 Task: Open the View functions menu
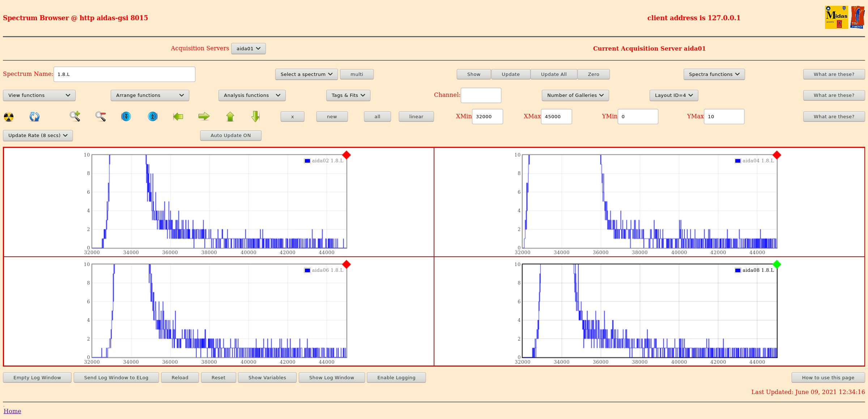(39, 95)
